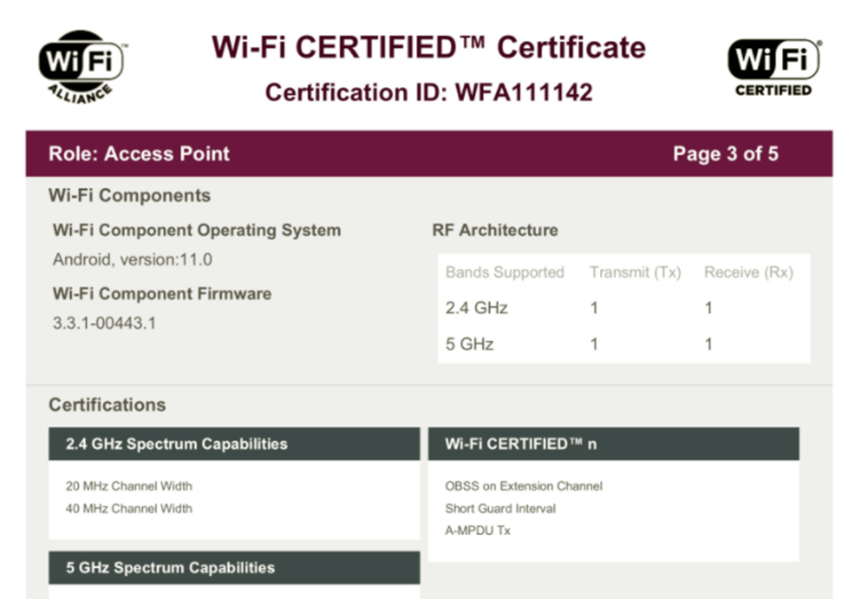Click the 5 GHz Spectrum Capabilities header

point(170,568)
